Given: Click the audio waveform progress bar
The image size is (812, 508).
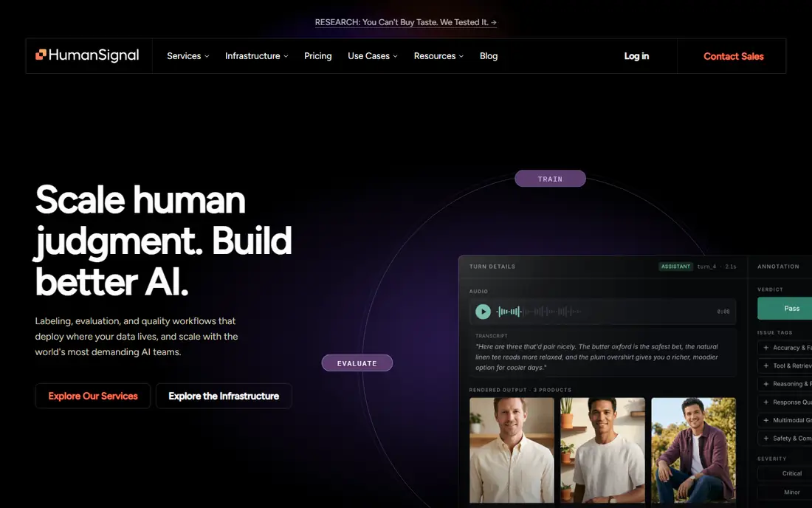Looking at the screenshot, I should click(539, 311).
